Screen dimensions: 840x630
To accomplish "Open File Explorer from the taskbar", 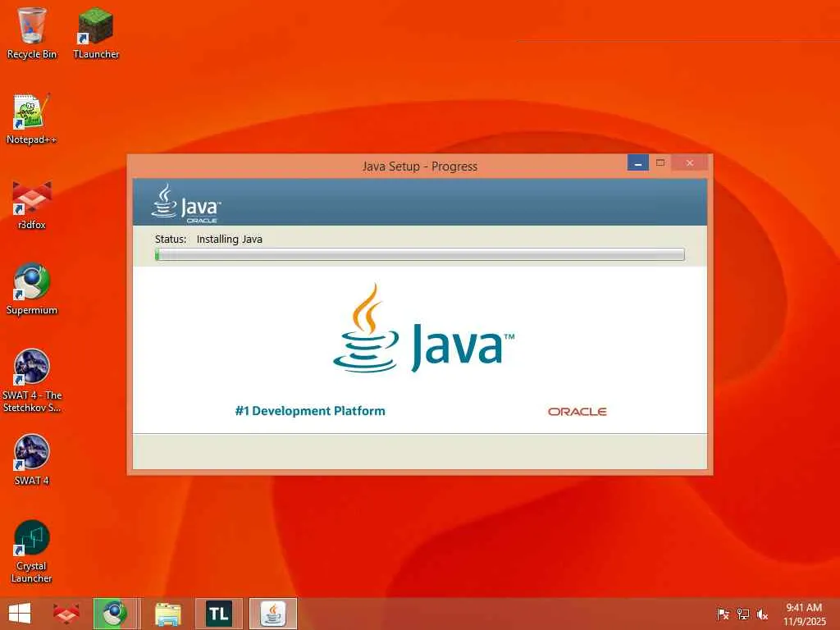I will (167, 614).
